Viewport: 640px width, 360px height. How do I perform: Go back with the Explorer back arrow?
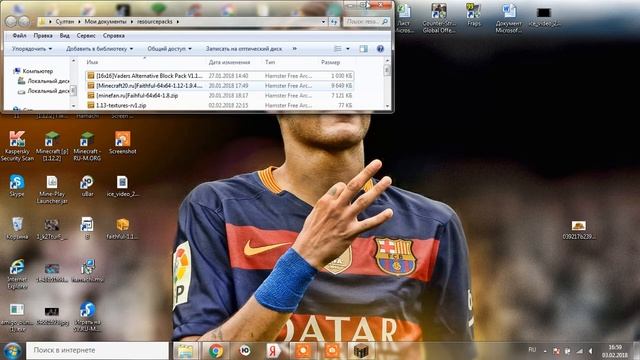coord(11,21)
